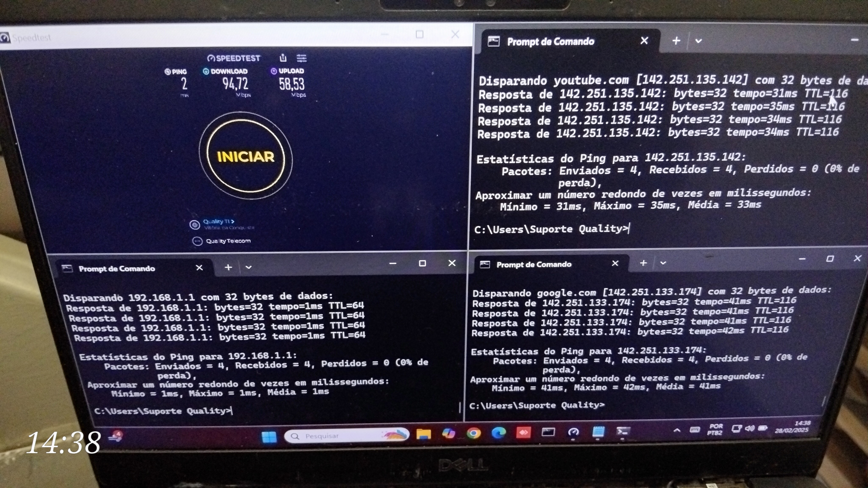This screenshot has height=488, width=868.
Task: Expand the 192.168.1.1 terminal's tab dropdown chevron
Action: 249,268
